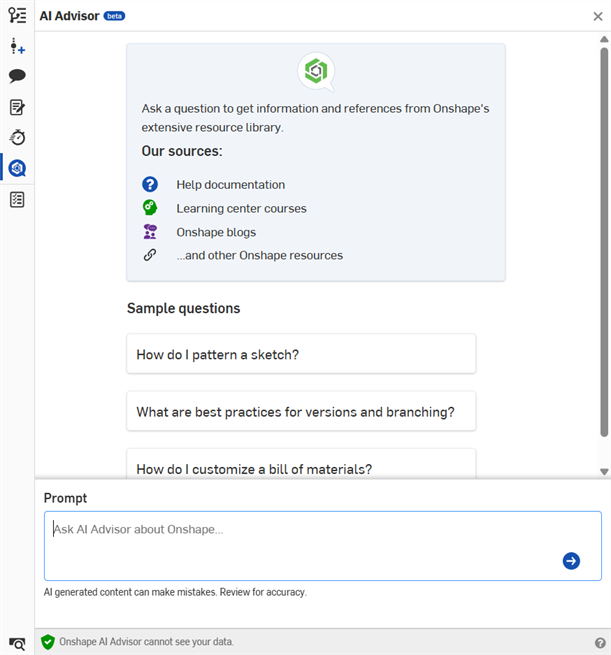Click the stopwatch performance icon in sidebar
This screenshot has height=655, width=611.
click(x=17, y=137)
